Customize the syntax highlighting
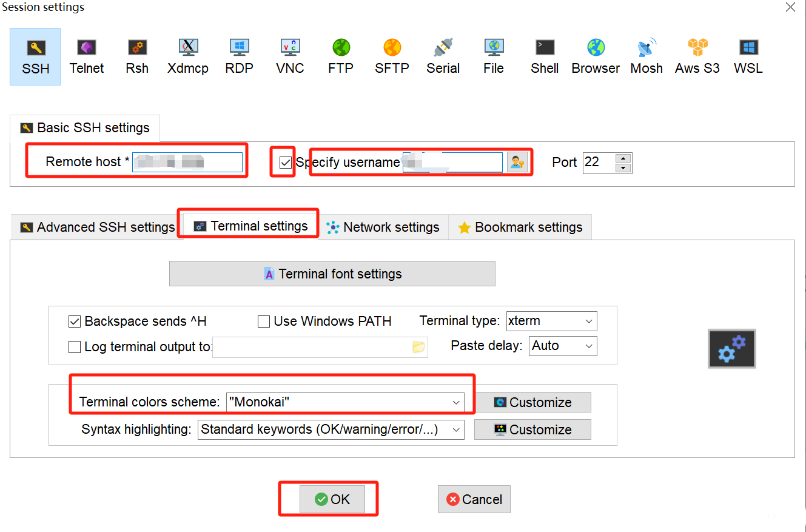 click(x=532, y=429)
